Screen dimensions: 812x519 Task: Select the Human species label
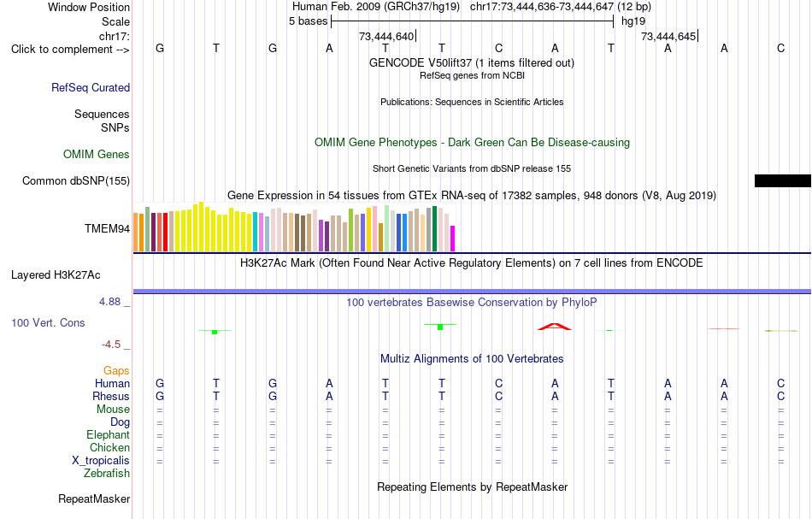(112, 384)
